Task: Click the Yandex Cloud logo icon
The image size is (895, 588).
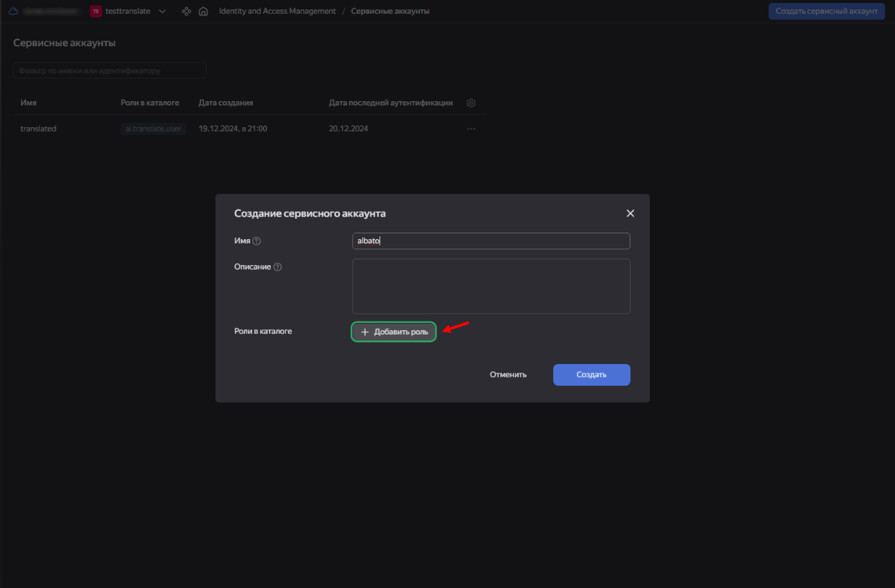Action: (x=13, y=12)
